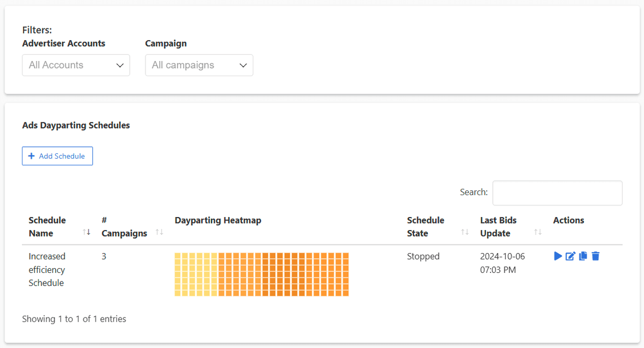Sort by Schedule Name using the sort arrows
The image size is (644, 348).
(86, 232)
